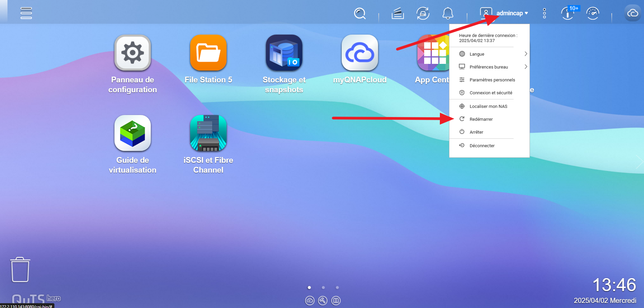Click the date 2025/04/02 Mercredi

point(605,301)
